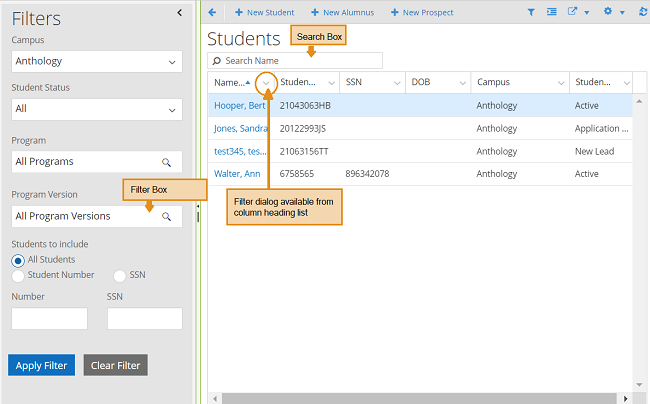Click the export icon in toolbar
This screenshot has width=650, height=404.
click(573, 12)
